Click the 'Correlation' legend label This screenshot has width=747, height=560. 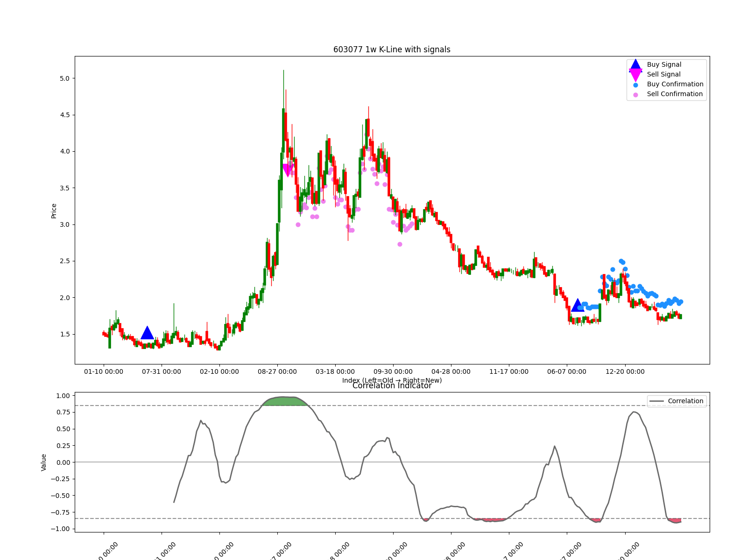coord(685,401)
